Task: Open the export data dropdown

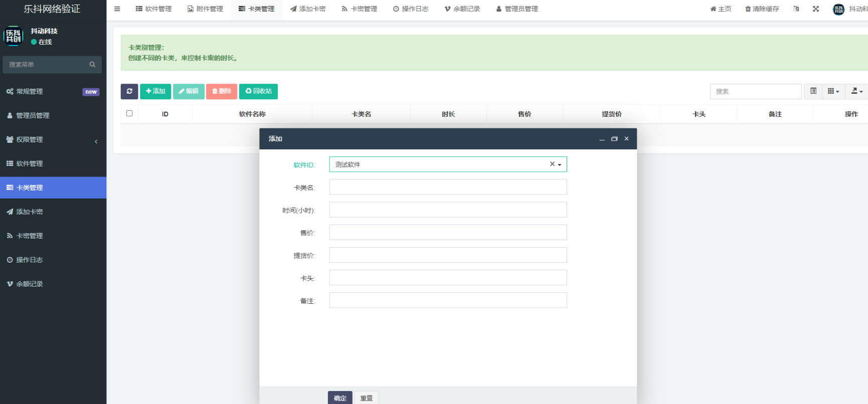Action: click(x=856, y=91)
